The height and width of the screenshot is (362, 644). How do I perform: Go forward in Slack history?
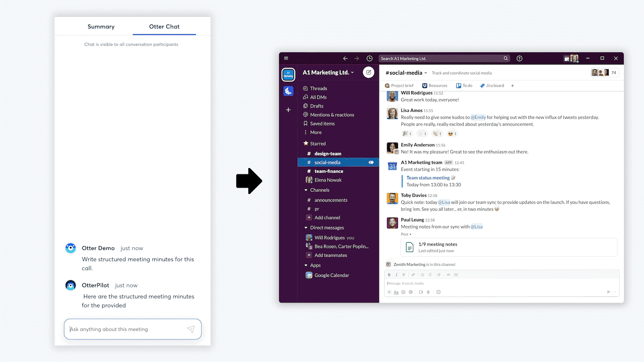[x=357, y=58]
